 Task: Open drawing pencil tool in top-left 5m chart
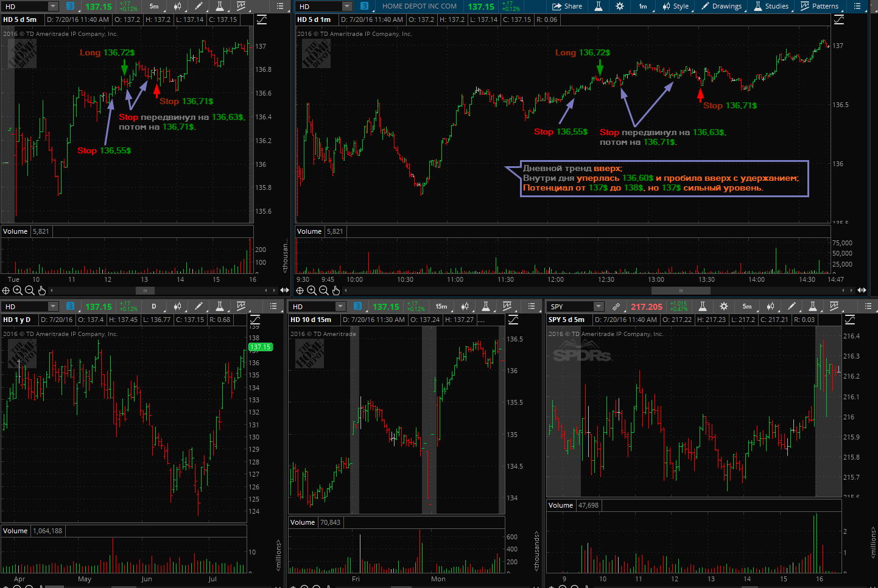click(x=198, y=6)
